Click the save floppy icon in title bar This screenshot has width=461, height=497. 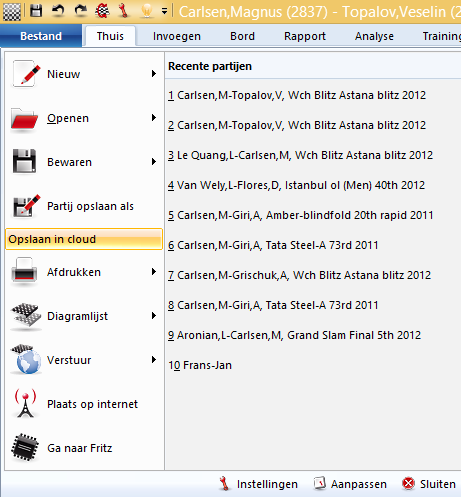[36, 11]
